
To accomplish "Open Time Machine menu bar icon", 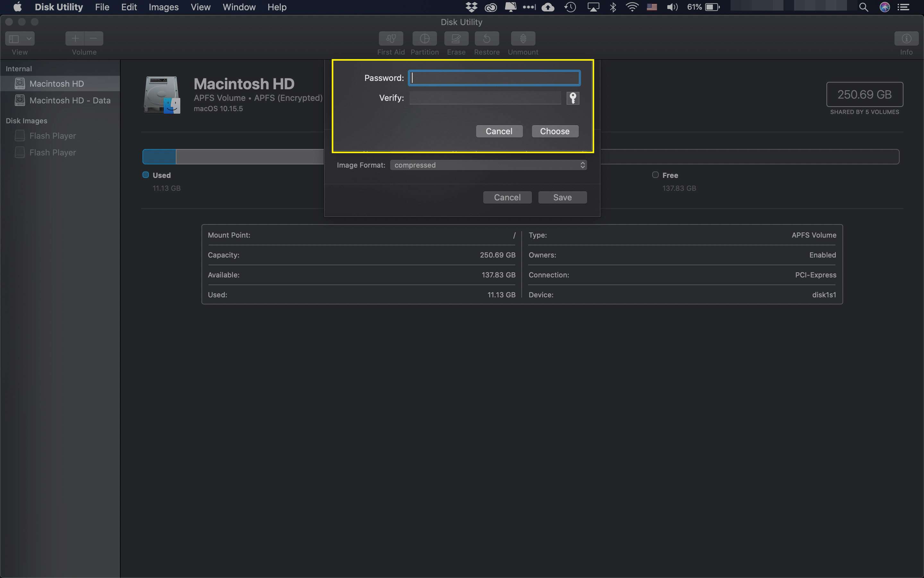I will 570,7.
